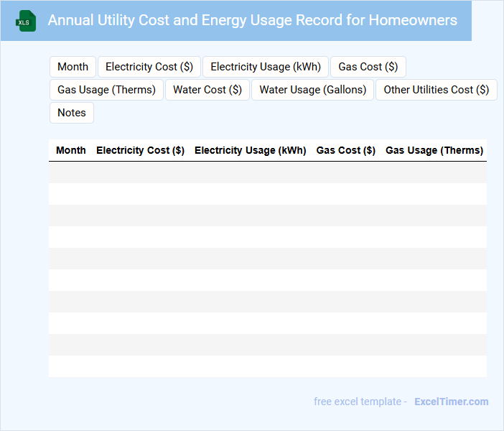Click the Electricity Usage (kWh) column header
The image size is (504, 431).
pyautogui.click(x=250, y=150)
